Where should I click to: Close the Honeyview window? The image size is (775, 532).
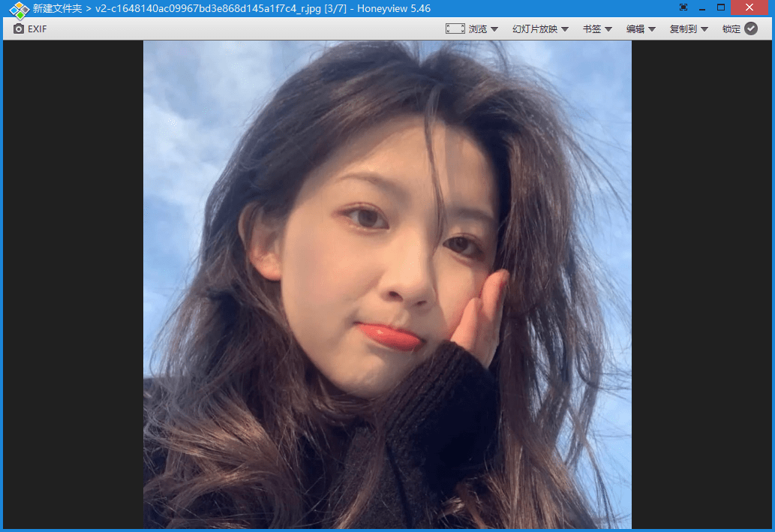pos(749,8)
